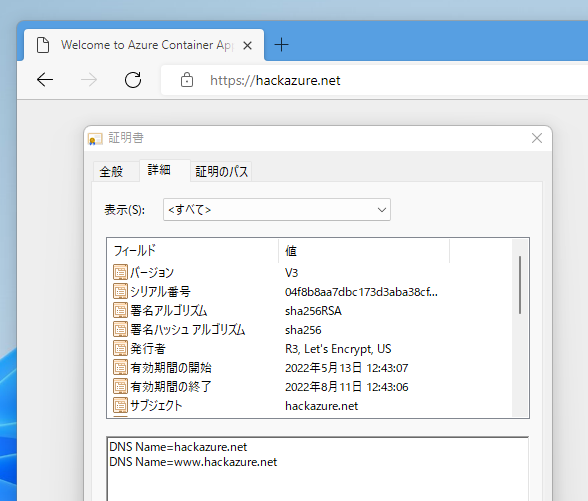
Task: Click the サブジェクト row label
Action: click(x=156, y=406)
